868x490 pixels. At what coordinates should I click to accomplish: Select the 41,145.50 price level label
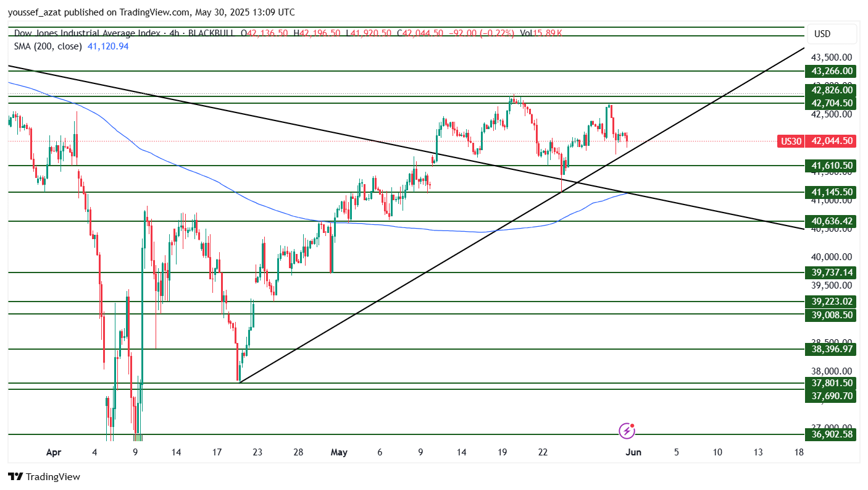[831, 192]
